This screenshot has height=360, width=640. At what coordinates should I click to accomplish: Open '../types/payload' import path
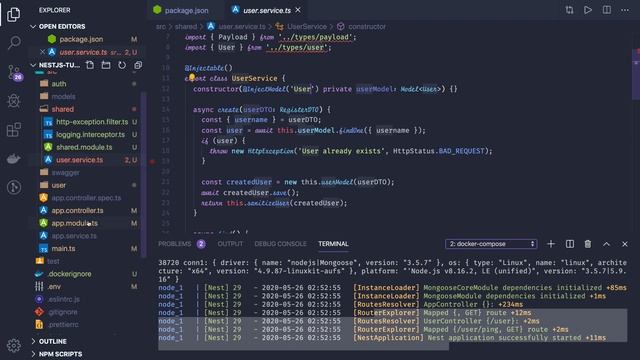(x=315, y=37)
